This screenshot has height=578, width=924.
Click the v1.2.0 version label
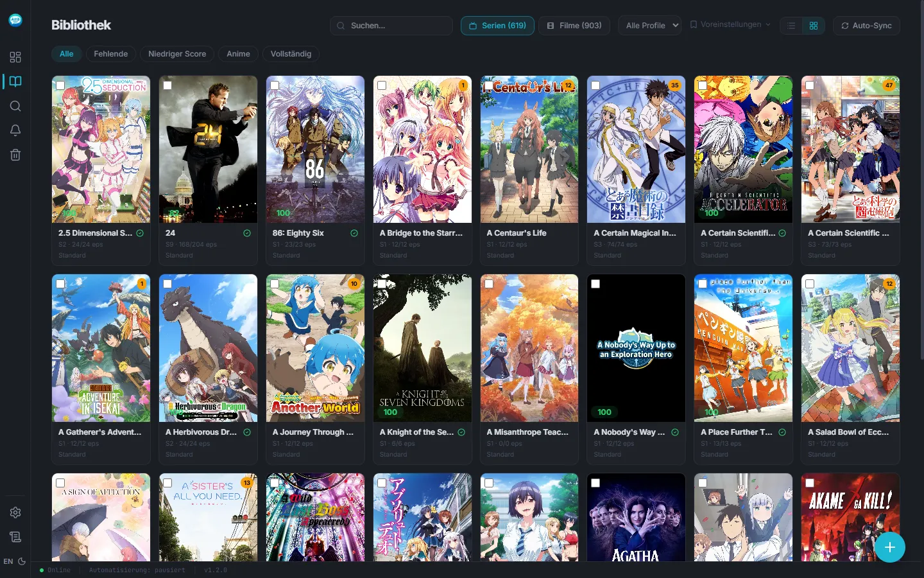coord(216,570)
